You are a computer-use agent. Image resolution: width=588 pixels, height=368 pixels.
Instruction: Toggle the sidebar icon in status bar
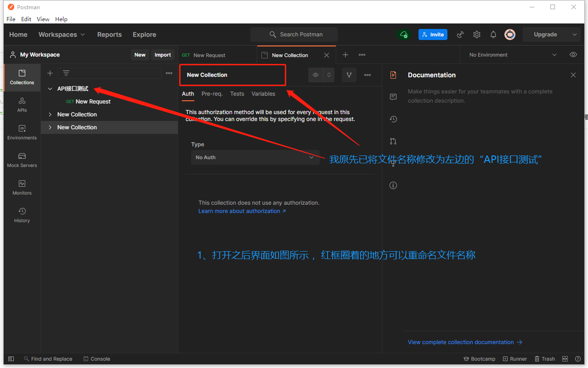click(x=11, y=359)
